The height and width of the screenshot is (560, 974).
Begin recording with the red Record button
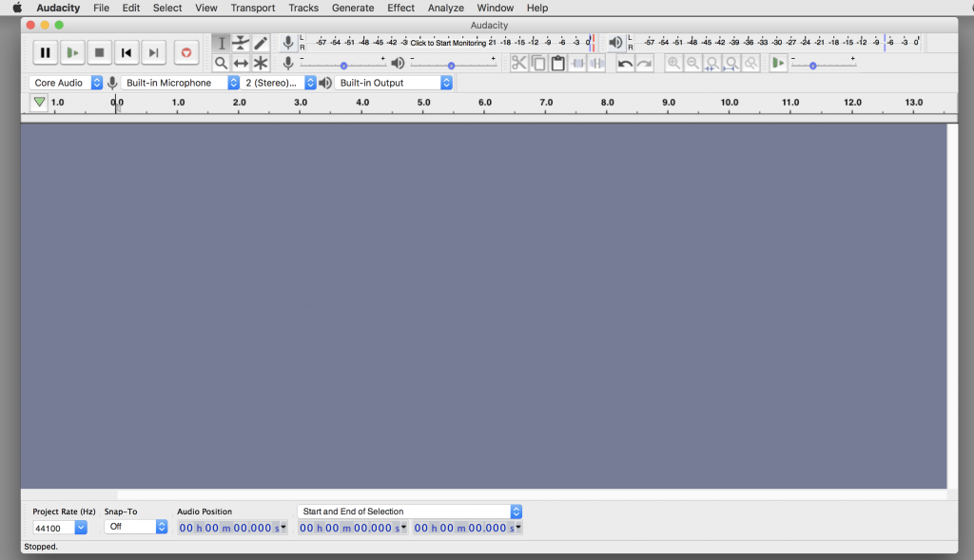coord(186,53)
